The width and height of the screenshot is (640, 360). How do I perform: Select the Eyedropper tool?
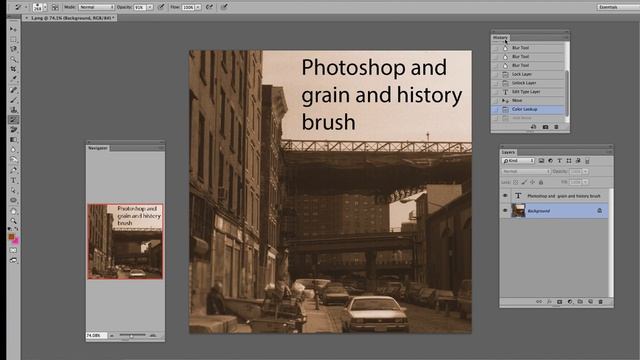13,79
